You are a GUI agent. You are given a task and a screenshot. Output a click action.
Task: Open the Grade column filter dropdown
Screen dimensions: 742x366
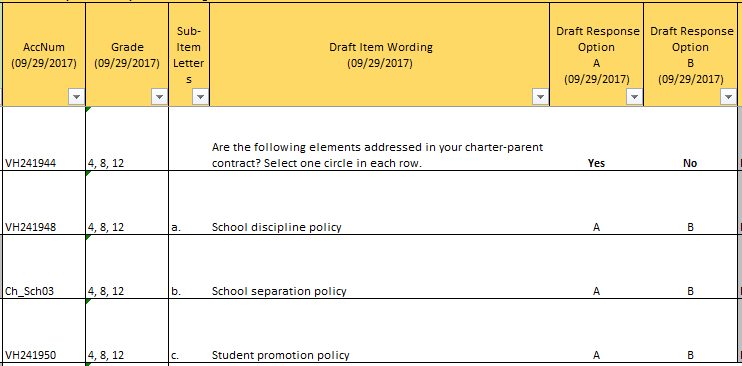pos(159,97)
